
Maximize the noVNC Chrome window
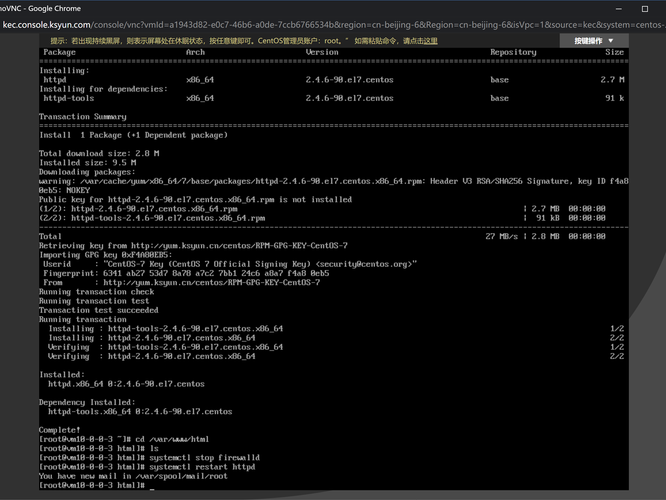(x=645, y=8)
